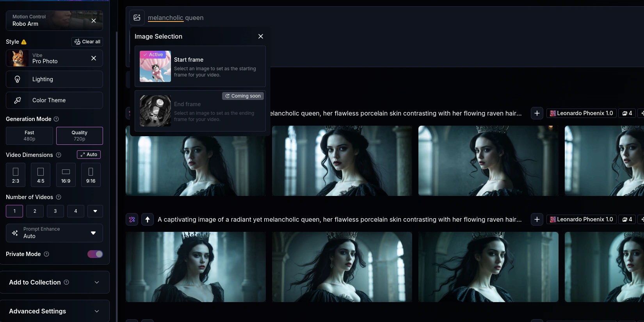Open more number of videos dropdown

95,211
